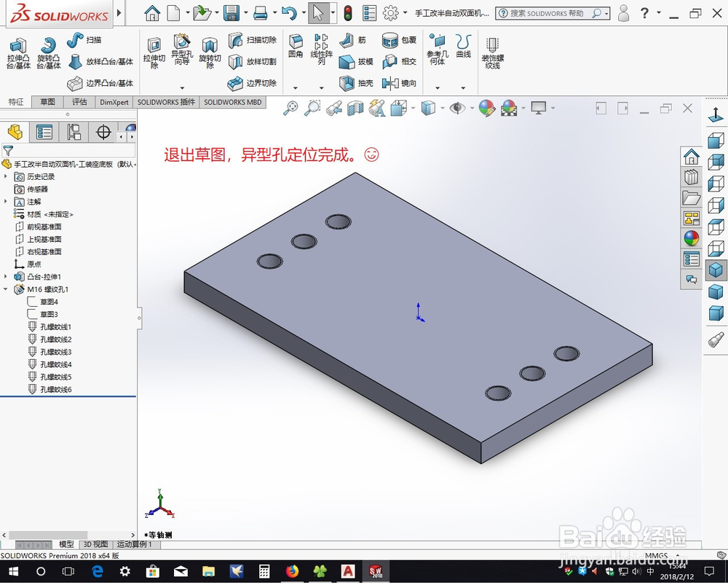Click the 扫描切除 swept cut tool

pos(253,40)
